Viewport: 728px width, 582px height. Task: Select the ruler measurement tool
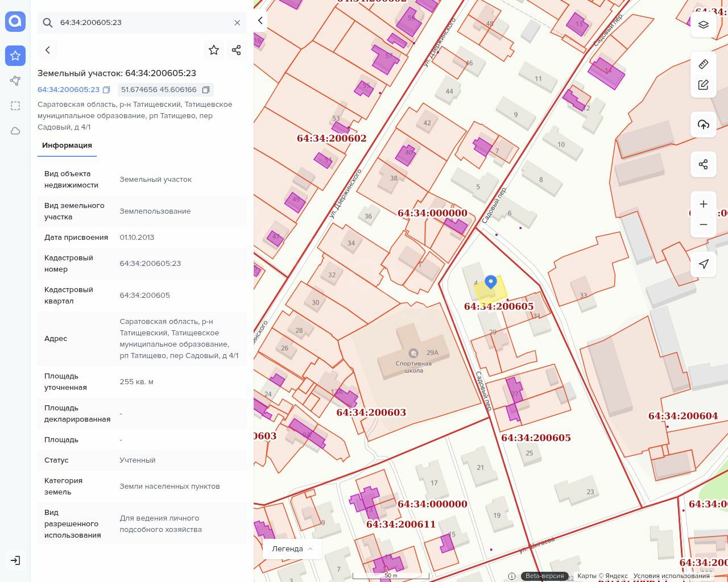704,64
